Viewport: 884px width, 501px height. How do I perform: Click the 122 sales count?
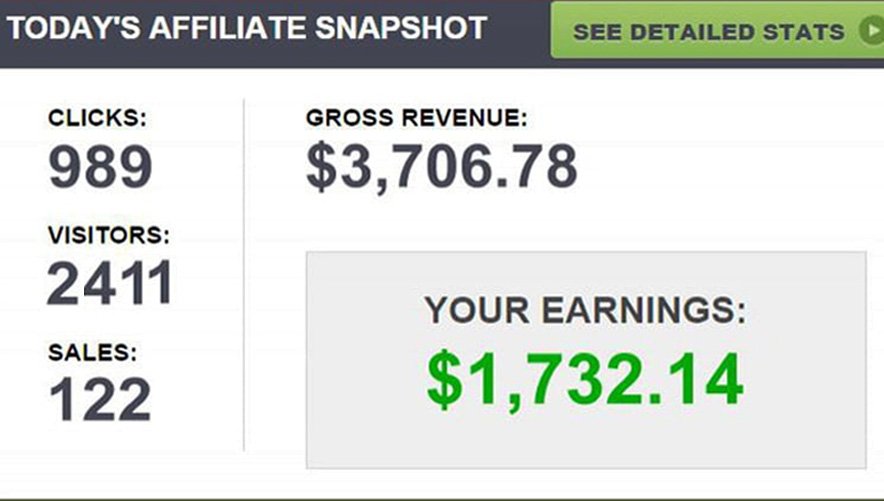100,400
